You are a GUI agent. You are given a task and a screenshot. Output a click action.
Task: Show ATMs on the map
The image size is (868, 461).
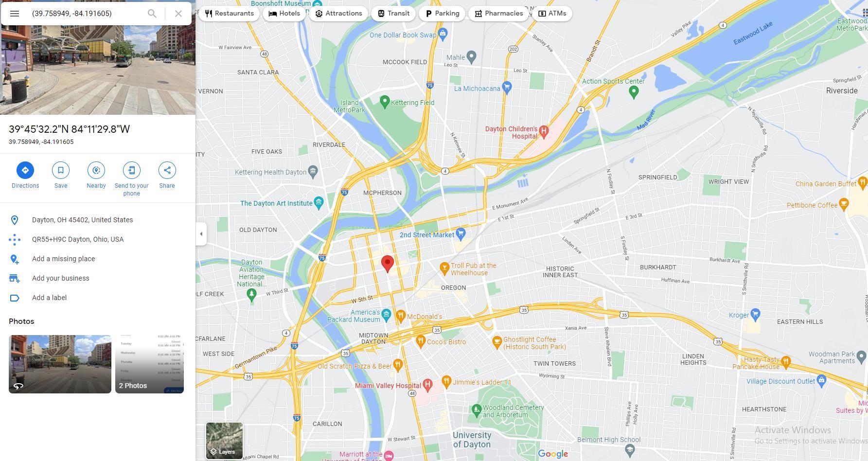[x=552, y=14]
